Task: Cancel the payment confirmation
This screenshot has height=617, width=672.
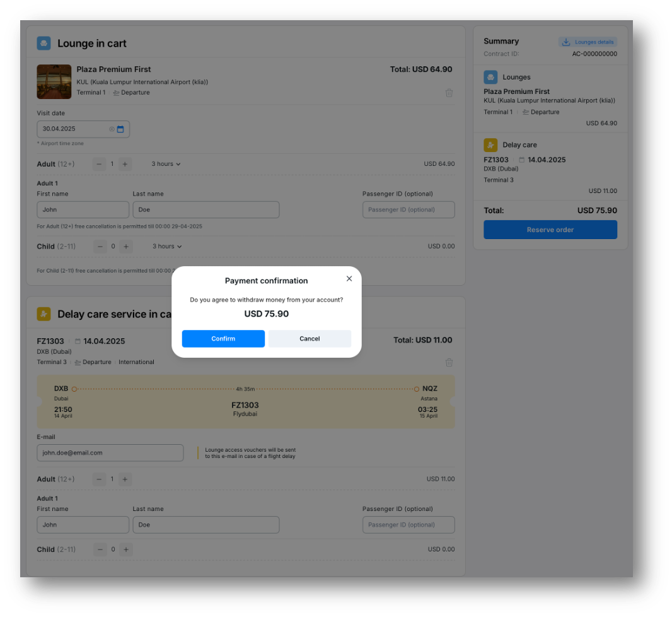Action: [310, 339]
